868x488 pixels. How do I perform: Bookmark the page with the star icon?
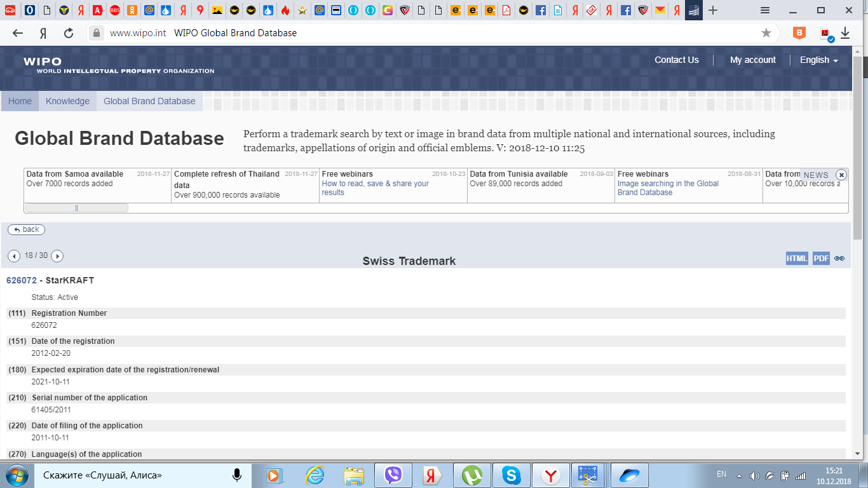(x=766, y=33)
